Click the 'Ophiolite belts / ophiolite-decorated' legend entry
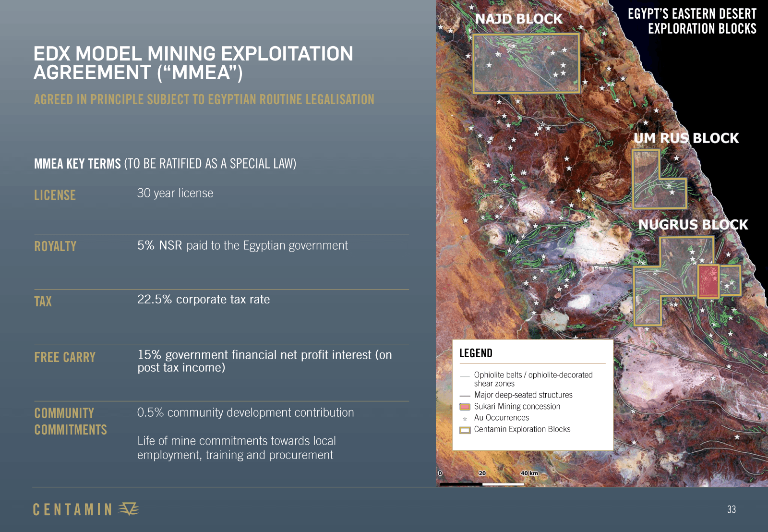The width and height of the screenshot is (768, 532). pyautogui.click(x=533, y=379)
